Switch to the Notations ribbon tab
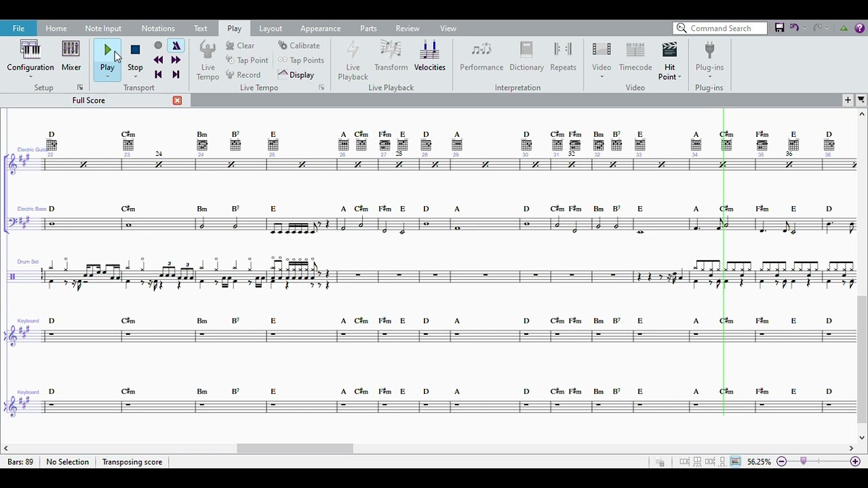The width and height of the screenshot is (868, 488). click(x=158, y=28)
